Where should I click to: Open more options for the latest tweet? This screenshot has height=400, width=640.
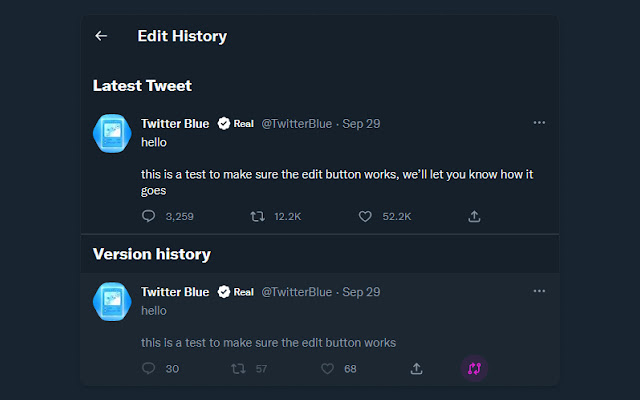tap(539, 122)
